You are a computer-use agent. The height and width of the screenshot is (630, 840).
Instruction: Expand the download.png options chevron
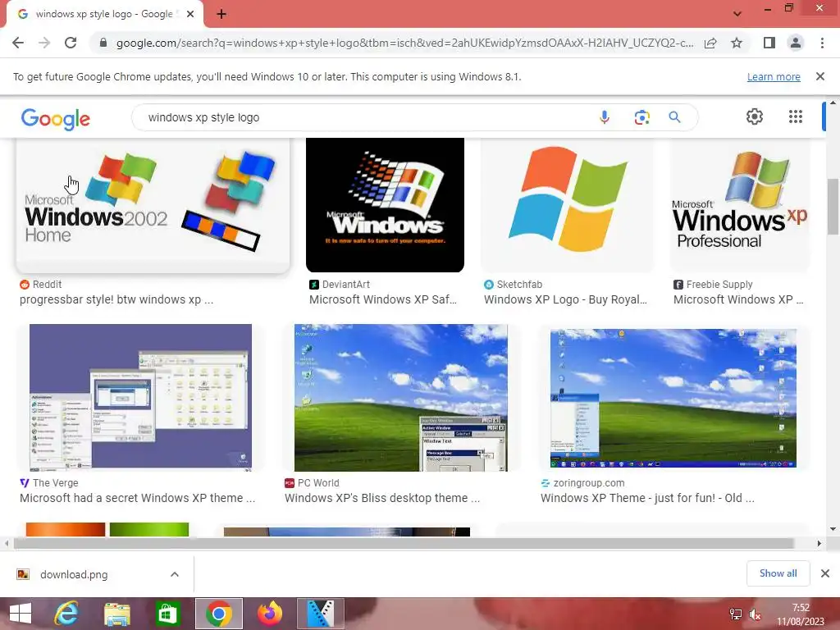coord(175,574)
